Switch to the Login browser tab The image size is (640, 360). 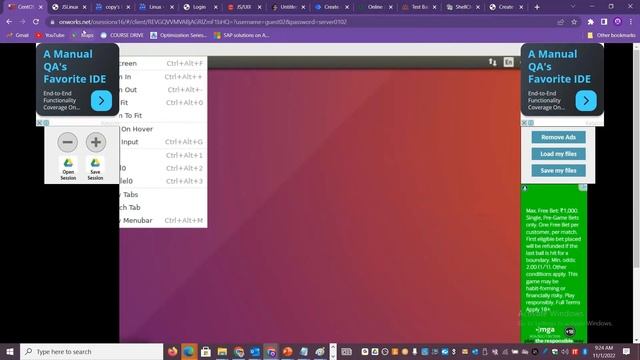coord(200,7)
